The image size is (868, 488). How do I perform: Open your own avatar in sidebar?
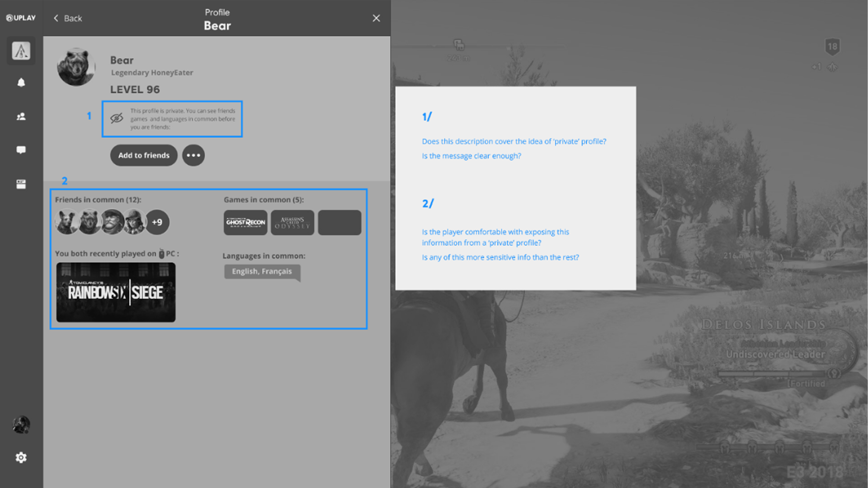[x=21, y=424]
